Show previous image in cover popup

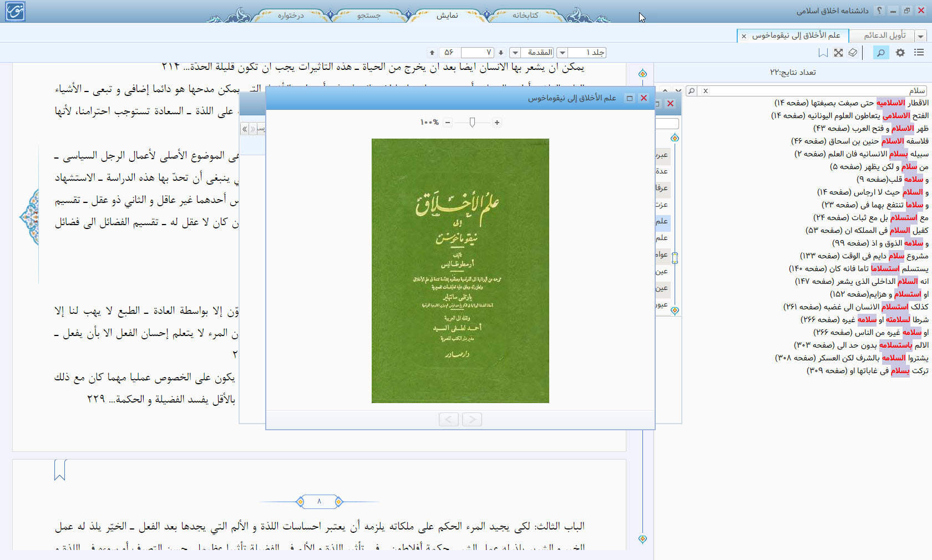(x=449, y=419)
